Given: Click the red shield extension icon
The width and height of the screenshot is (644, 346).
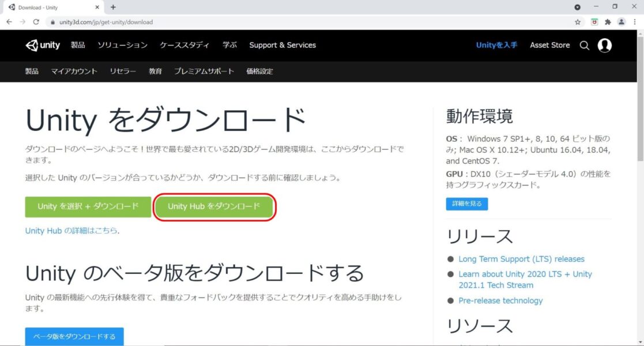Looking at the screenshot, I should coord(594,22).
